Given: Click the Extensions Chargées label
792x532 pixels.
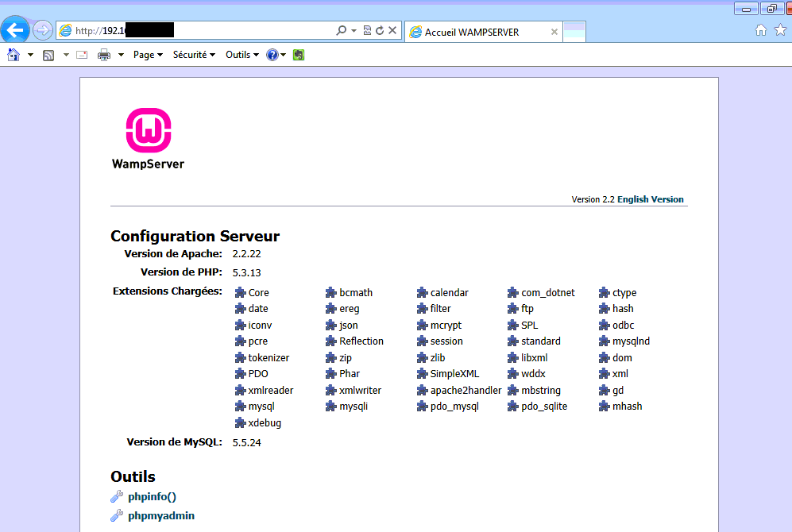Looking at the screenshot, I should click(x=167, y=291).
